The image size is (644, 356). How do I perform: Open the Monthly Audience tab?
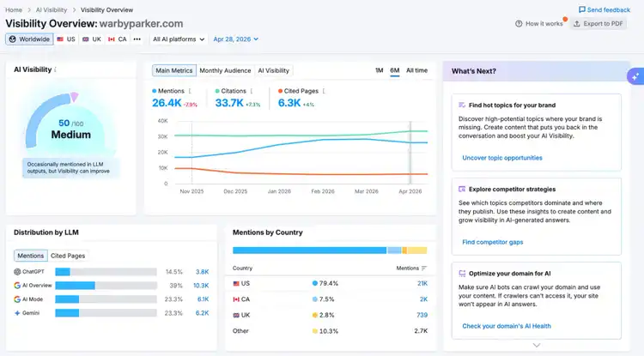pos(225,70)
